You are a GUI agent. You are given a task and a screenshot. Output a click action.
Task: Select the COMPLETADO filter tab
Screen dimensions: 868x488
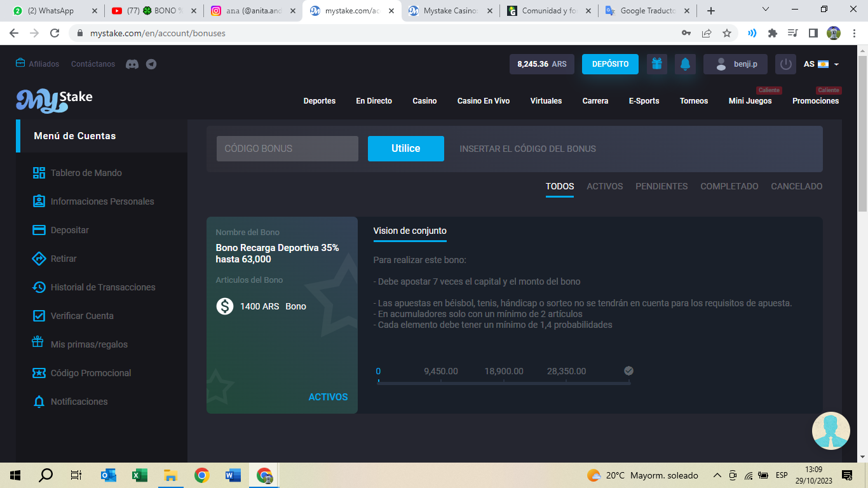(x=729, y=186)
